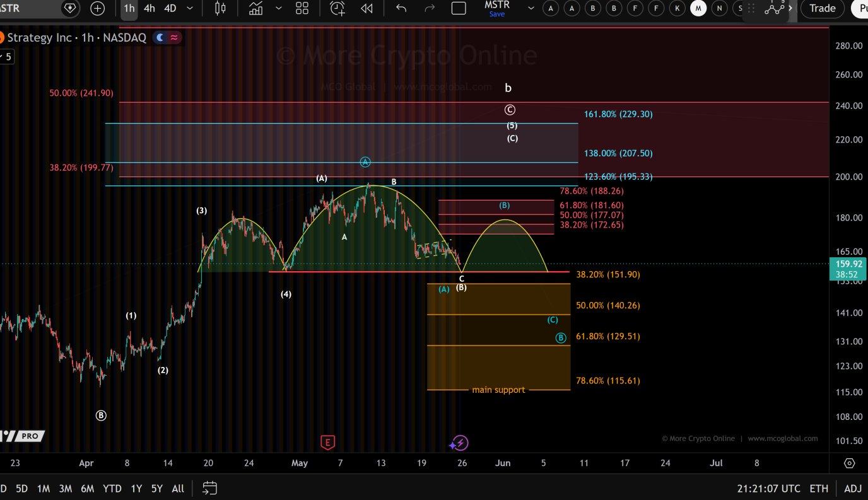Toggle the moon indicator beside NASDAQ label

click(x=160, y=37)
